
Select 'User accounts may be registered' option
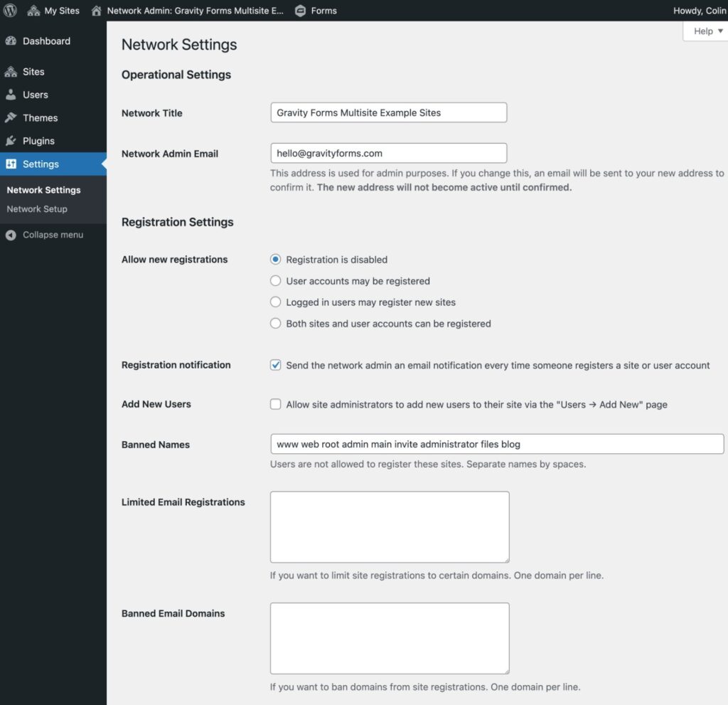coord(275,280)
